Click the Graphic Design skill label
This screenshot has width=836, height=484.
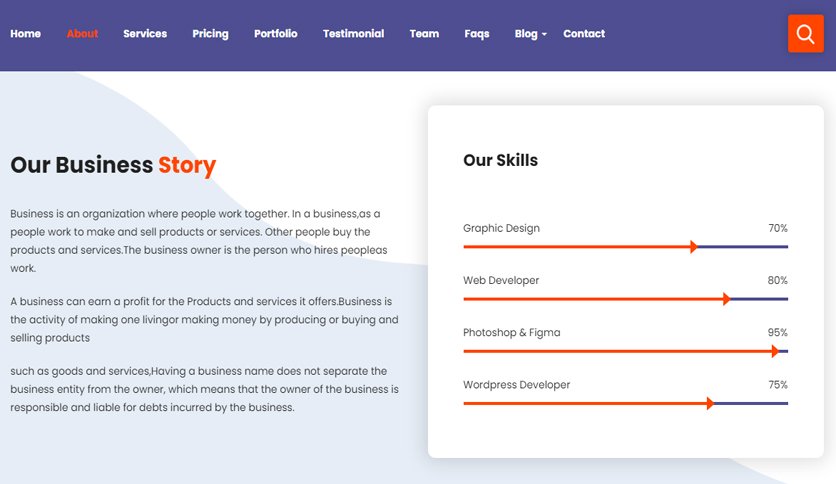tap(501, 228)
